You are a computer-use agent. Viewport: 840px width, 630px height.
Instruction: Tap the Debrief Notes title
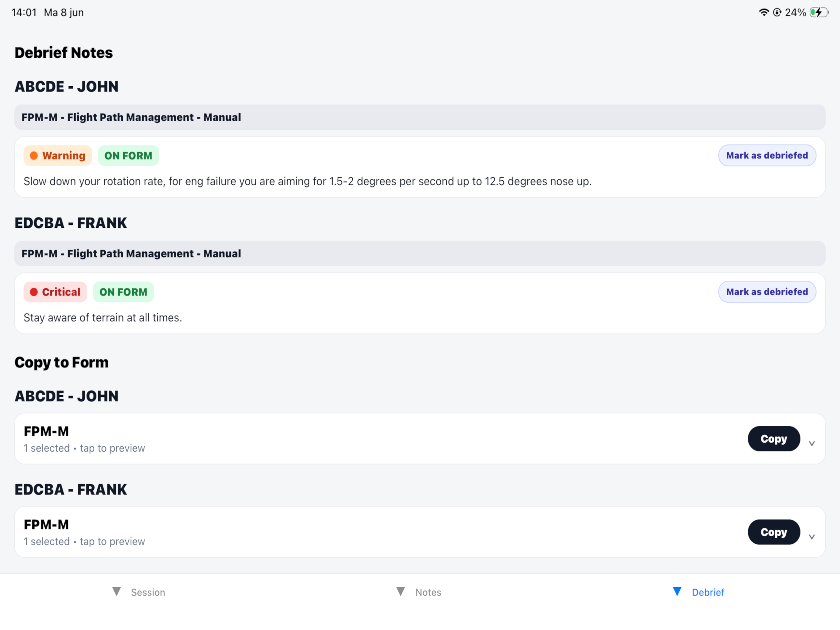tap(64, 53)
